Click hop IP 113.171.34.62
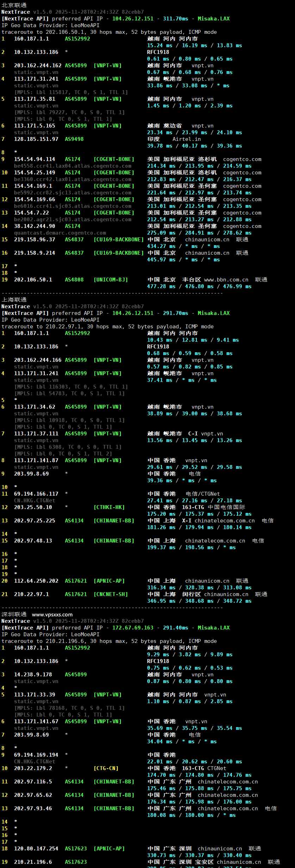 34,407
